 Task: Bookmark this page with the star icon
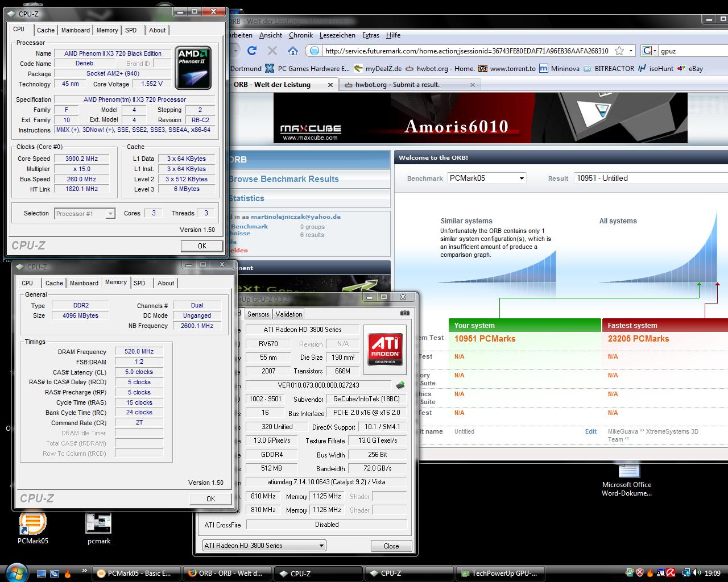point(619,51)
